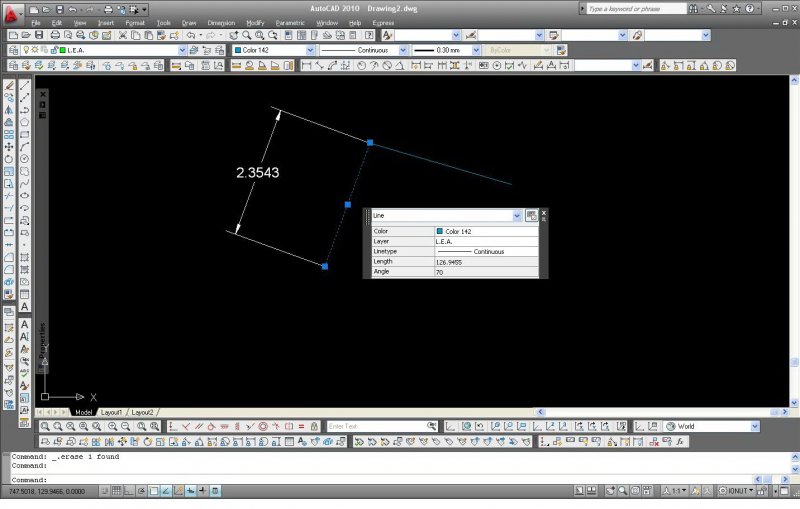Click the AutoCAD application menu logo
800x509 pixels.
pos(12,10)
